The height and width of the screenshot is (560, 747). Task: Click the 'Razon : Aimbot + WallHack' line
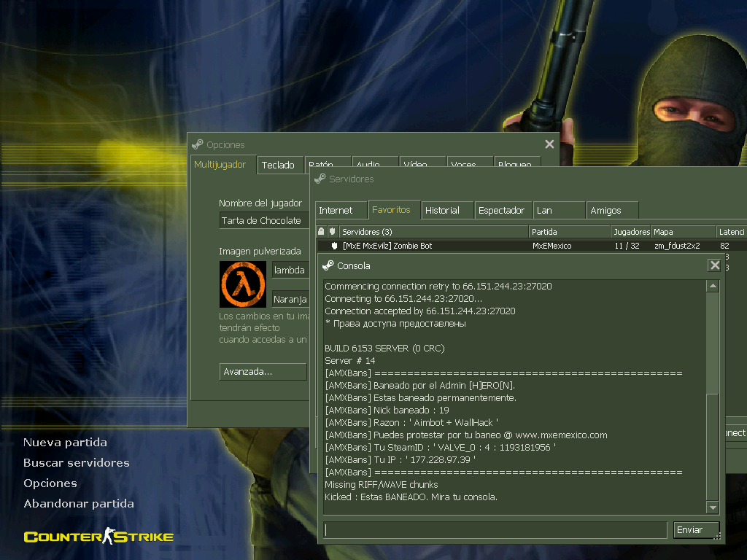pos(411,422)
